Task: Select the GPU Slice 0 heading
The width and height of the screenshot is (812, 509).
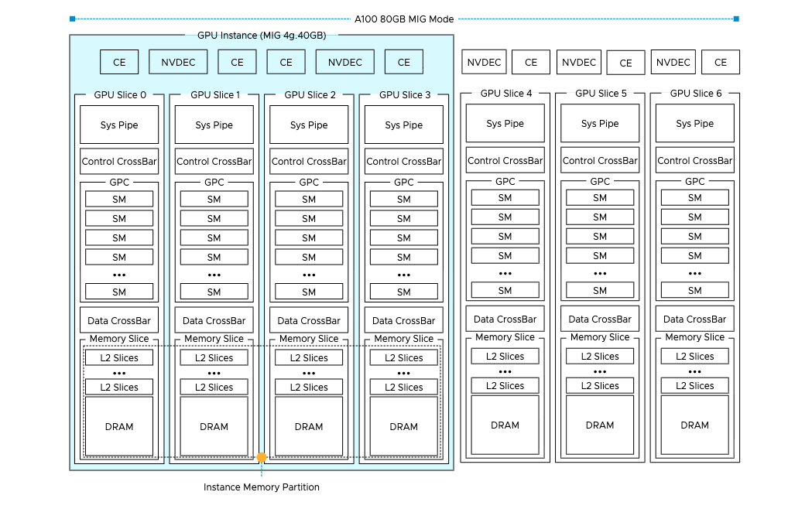Action: pyautogui.click(x=120, y=94)
